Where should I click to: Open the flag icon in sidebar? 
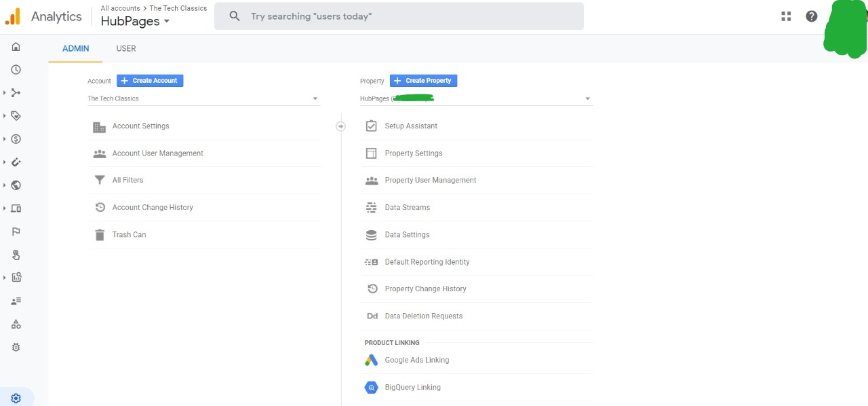[x=16, y=232]
